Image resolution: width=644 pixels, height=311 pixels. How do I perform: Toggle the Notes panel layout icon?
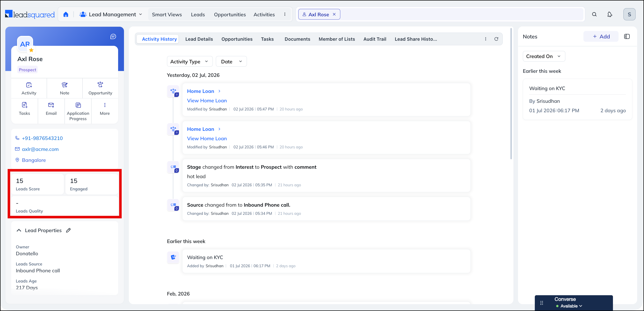[627, 36]
